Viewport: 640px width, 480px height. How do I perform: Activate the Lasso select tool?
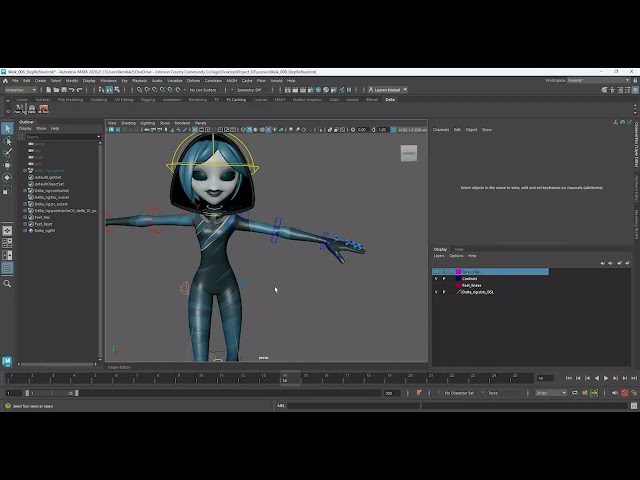7,141
